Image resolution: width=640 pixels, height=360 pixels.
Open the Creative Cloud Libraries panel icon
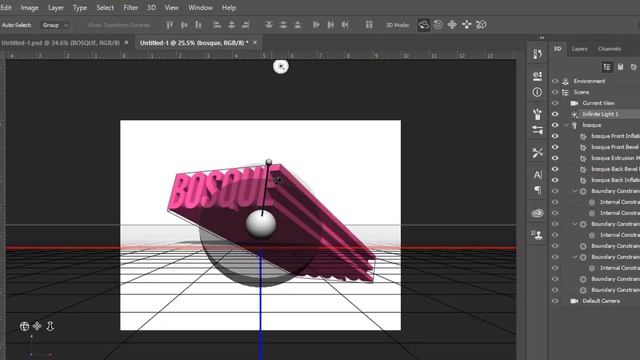[538, 213]
